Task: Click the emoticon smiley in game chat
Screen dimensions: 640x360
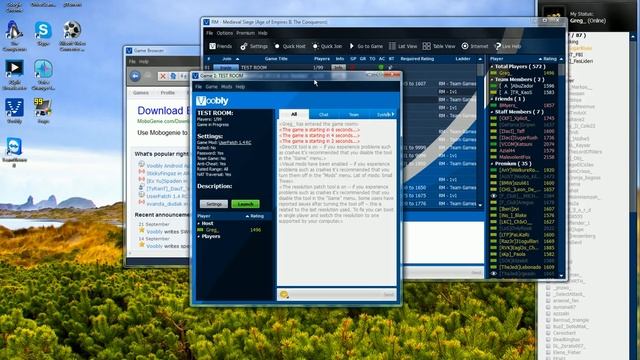Action: [284, 294]
